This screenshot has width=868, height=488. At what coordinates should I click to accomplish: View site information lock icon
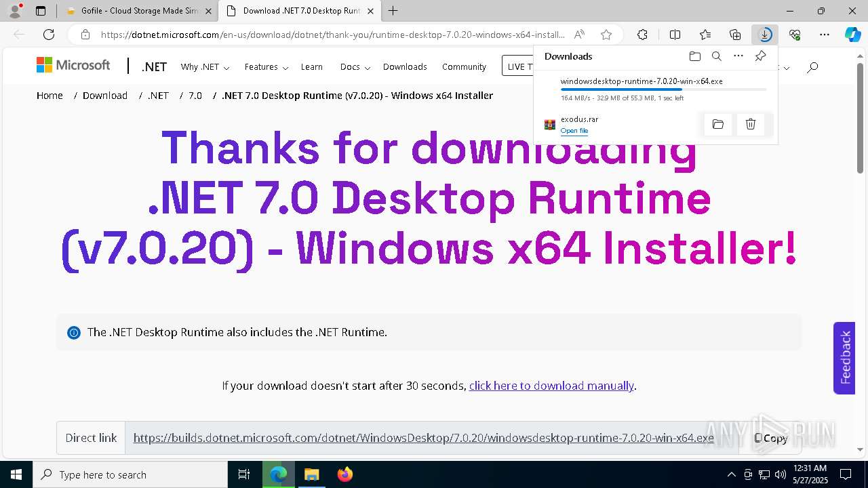85,35
